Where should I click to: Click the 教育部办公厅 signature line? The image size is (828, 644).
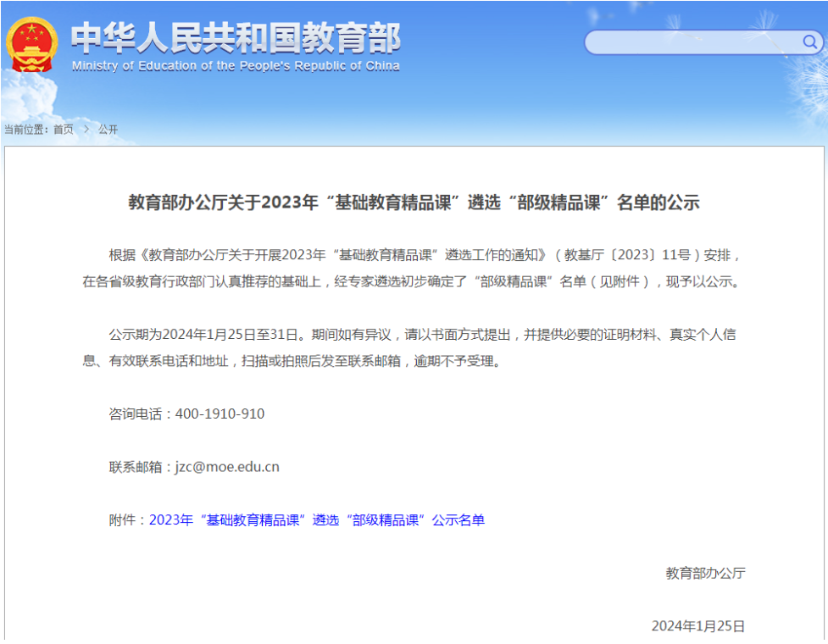point(705,574)
